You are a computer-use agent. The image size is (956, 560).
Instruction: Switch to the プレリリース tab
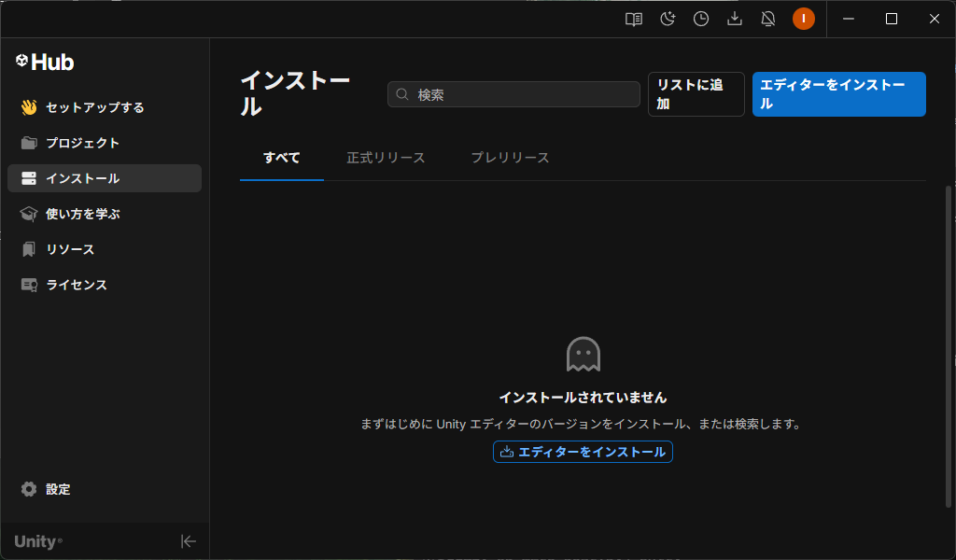tap(510, 158)
